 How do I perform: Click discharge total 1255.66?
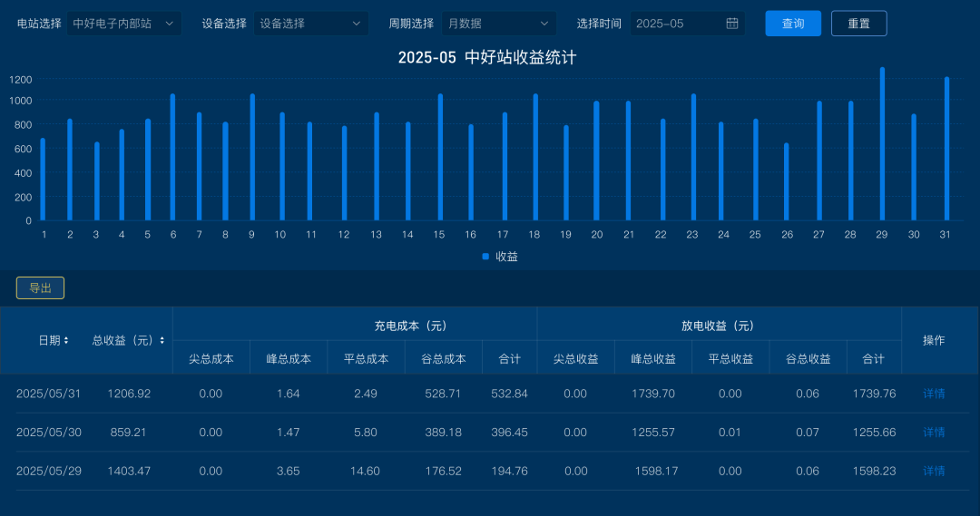click(875, 433)
